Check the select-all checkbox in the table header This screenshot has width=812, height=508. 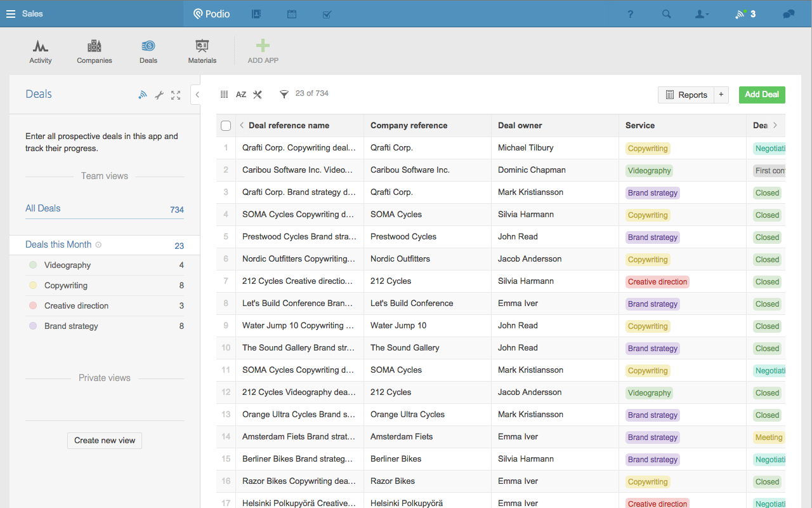coord(226,125)
